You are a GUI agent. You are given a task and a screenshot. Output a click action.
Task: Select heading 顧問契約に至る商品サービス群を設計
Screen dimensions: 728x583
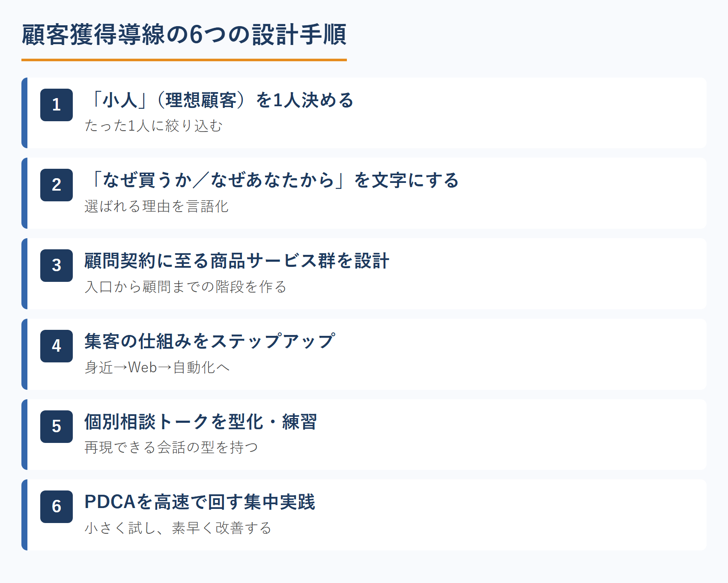point(237,261)
